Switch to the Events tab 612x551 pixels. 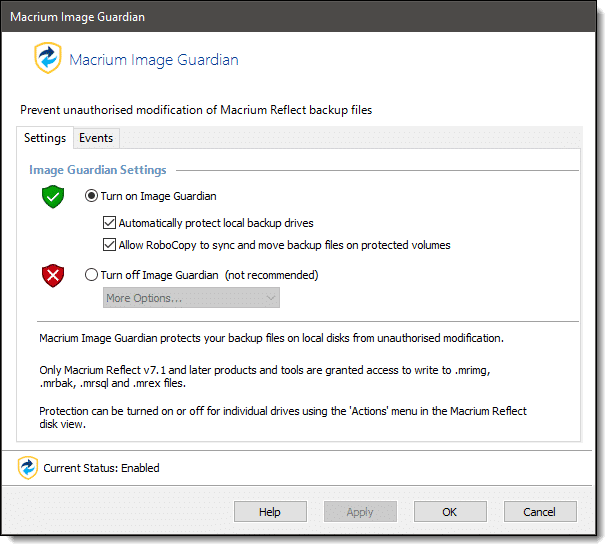pyautogui.click(x=96, y=138)
